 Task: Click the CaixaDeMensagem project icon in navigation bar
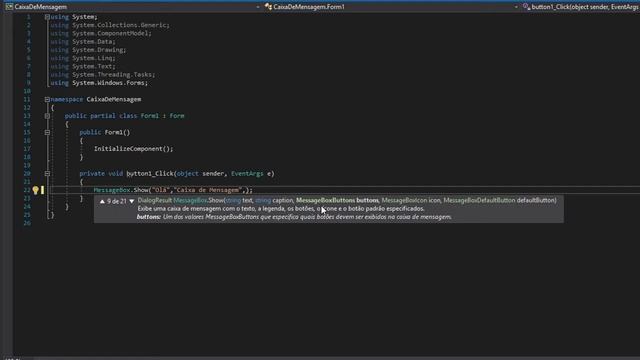[9, 7]
